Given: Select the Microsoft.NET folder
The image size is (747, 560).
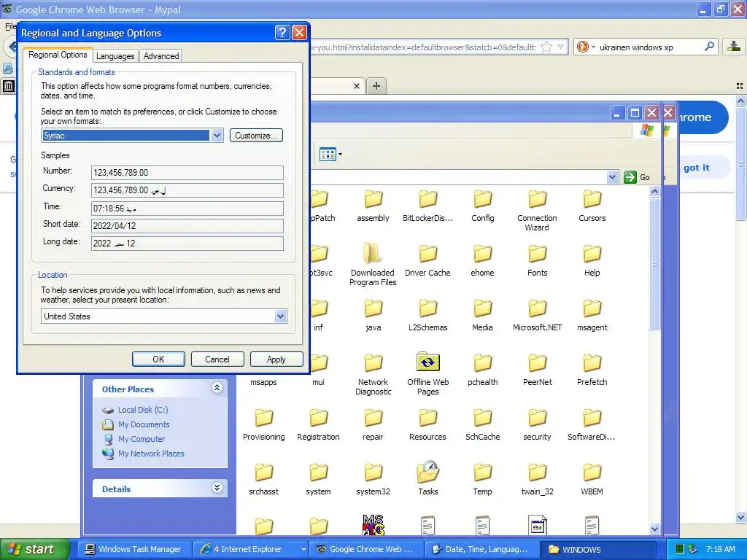Looking at the screenshot, I should [538, 315].
